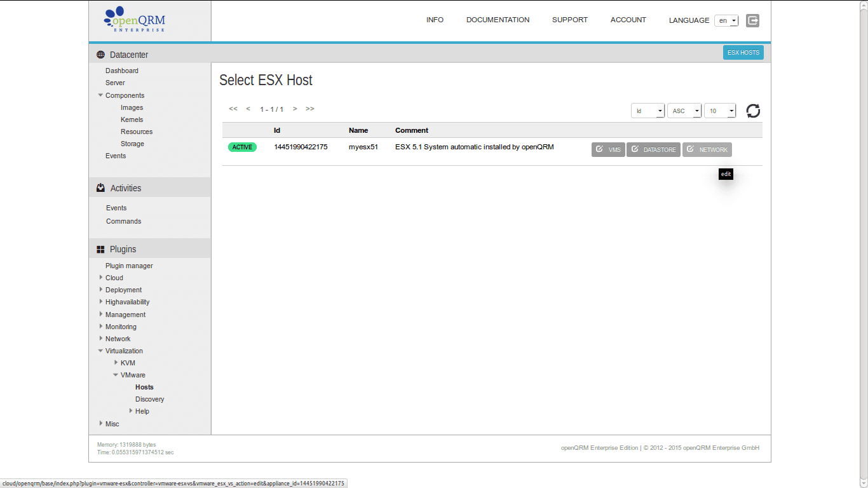Collapse the Components tree node
This screenshot has width=868, height=488.
(100, 95)
